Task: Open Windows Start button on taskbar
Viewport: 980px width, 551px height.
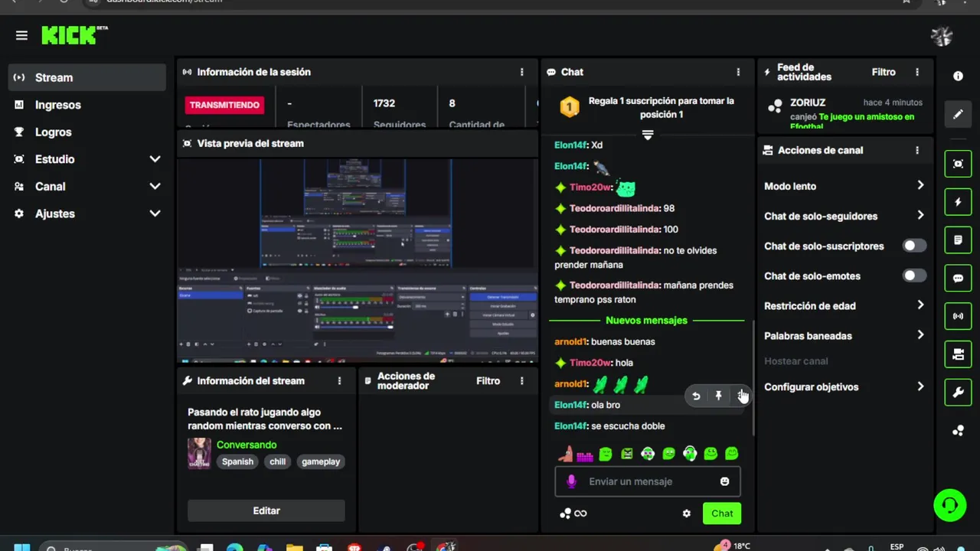Action: tap(21, 547)
